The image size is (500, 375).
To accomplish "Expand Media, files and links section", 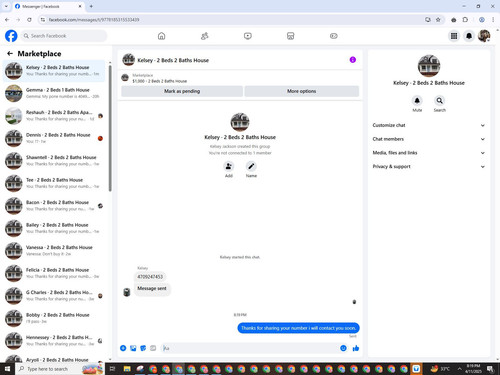I will tap(429, 153).
